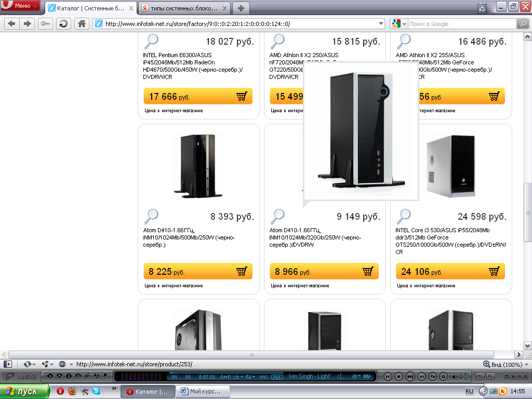Skip to next track in the player
The width and height of the screenshot is (532, 399).
[x=421, y=376]
